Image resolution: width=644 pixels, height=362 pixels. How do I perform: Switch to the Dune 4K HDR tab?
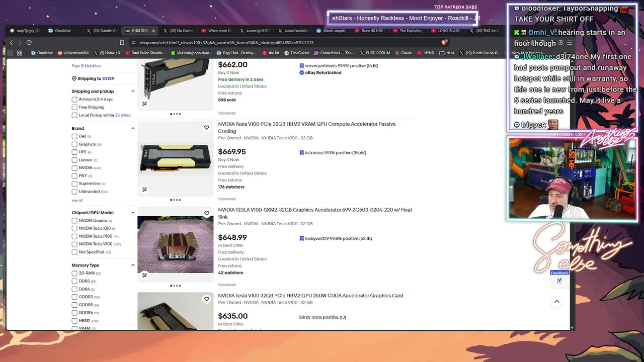click(369, 31)
